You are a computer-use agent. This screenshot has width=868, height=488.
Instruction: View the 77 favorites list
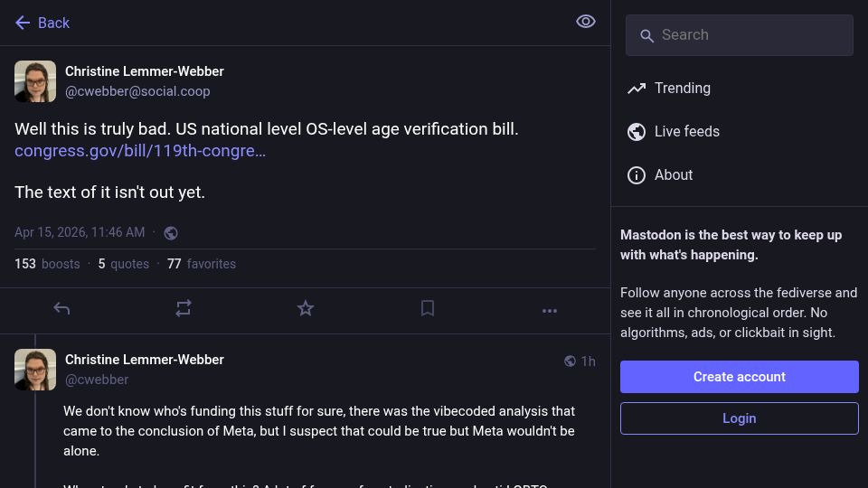202,264
